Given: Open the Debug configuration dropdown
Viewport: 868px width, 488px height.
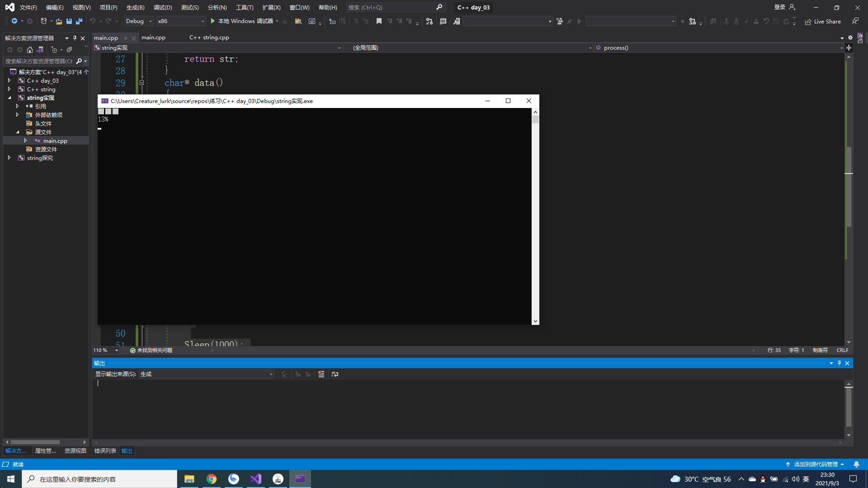Looking at the screenshot, I should (138, 21).
